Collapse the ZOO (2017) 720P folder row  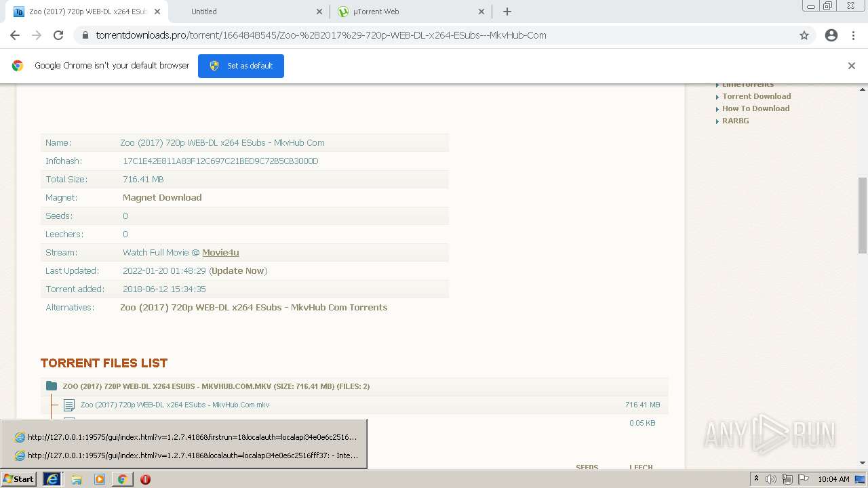(x=355, y=386)
